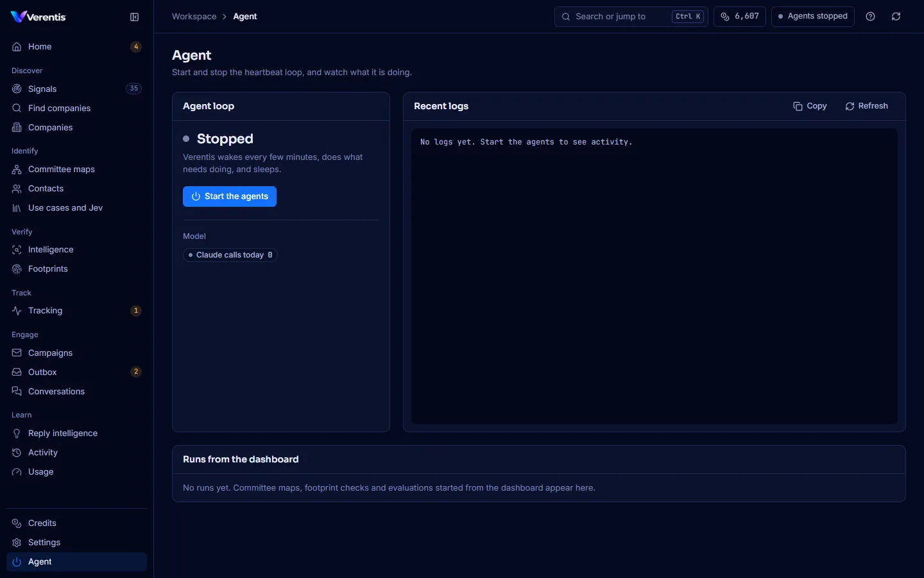
Task: View the Activity page
Action: pyautogui.click(x=76, y=453)
